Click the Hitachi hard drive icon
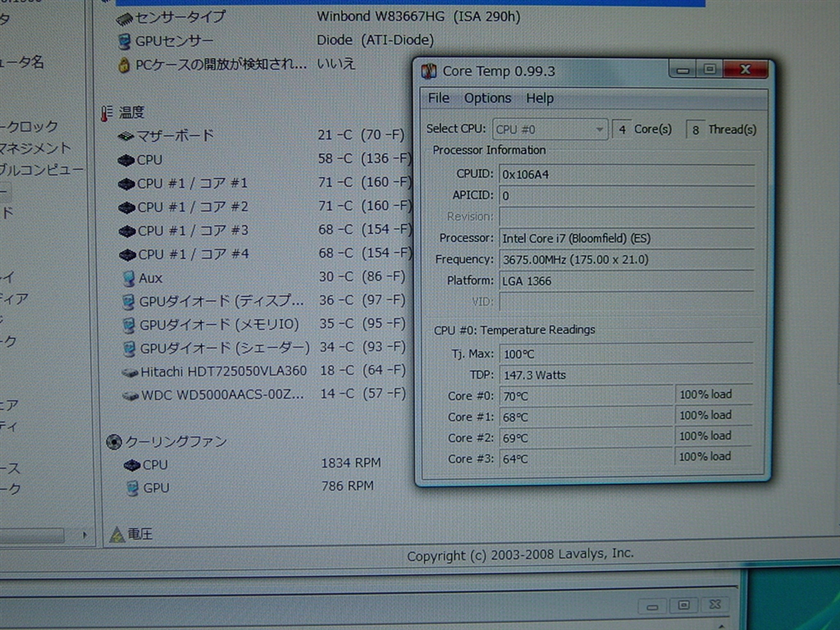840x630 pixels. point(130,372)
